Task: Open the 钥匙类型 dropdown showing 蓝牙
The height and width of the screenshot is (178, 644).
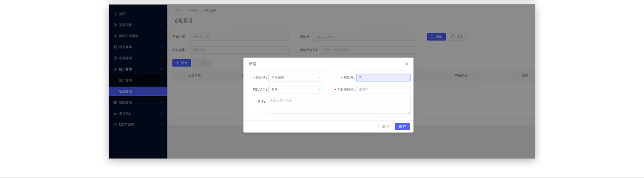Action: (295, 90)
